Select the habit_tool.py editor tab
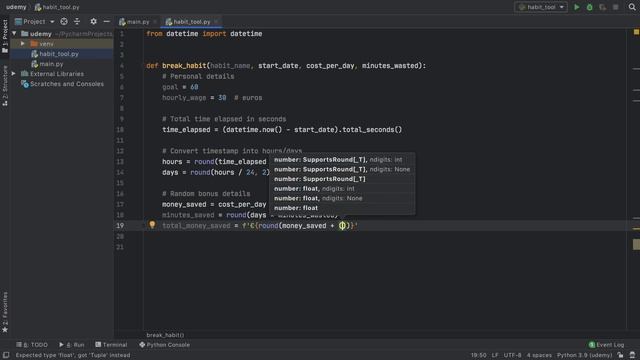 [x=191, y=22]
